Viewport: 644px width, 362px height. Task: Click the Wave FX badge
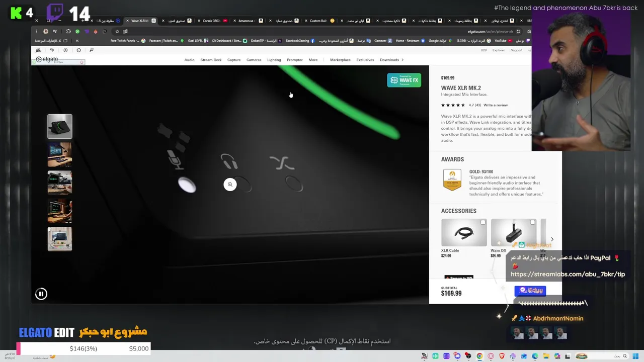click(404, 80)
